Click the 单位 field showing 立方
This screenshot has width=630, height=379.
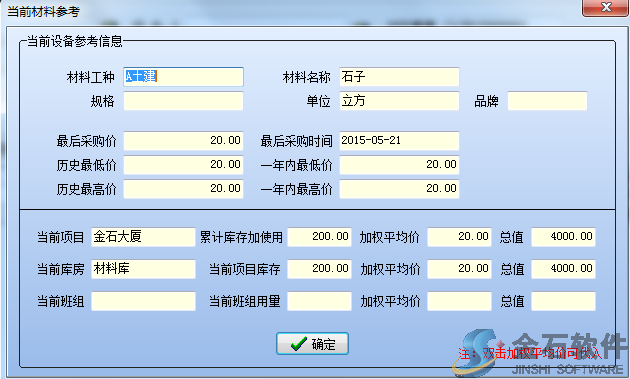(399, 101)
